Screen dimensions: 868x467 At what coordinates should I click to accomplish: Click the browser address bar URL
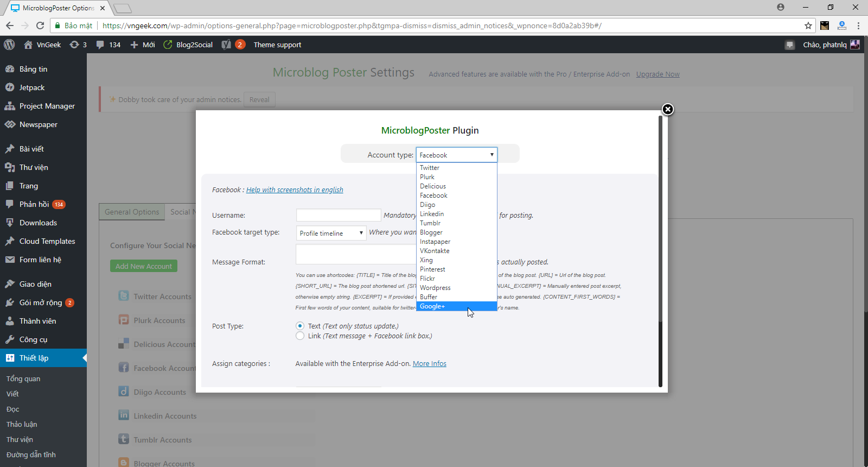[352, 26]
